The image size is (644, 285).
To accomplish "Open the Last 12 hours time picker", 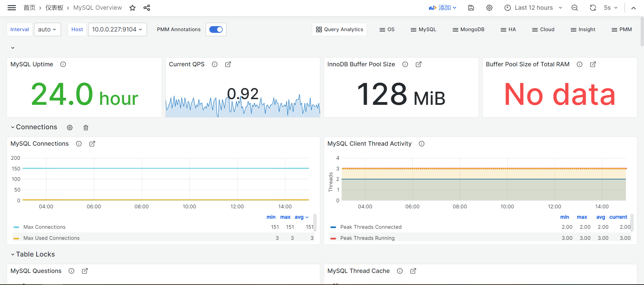I will point(533,8).
